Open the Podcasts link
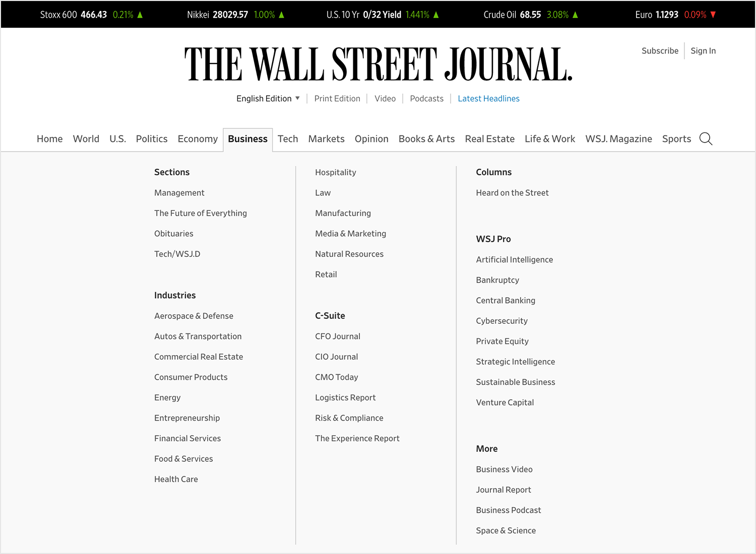Image resolution: width=756 pixels, height=554 pixels. [x=427, y=99]
